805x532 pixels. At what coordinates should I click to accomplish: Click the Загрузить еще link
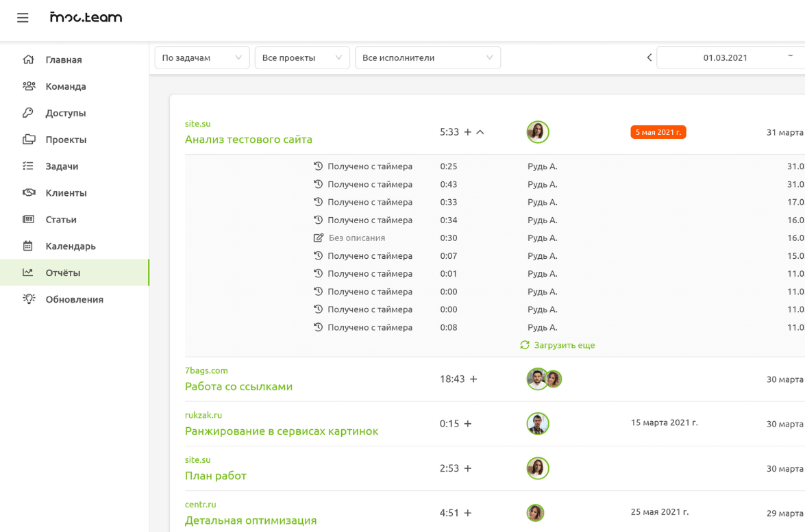coord(564,345)
